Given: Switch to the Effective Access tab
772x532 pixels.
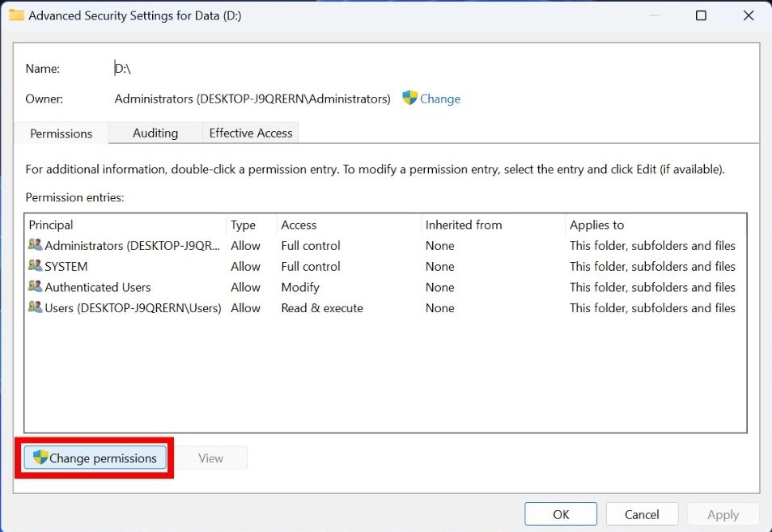Looking at the screenshot, I should pyautogui.click(x=250, y=133).
